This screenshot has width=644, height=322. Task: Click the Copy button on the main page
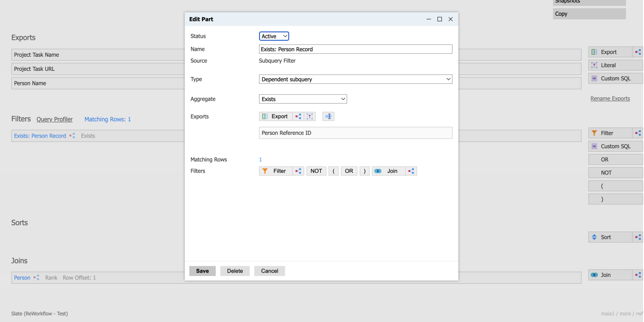coord(590,14)
